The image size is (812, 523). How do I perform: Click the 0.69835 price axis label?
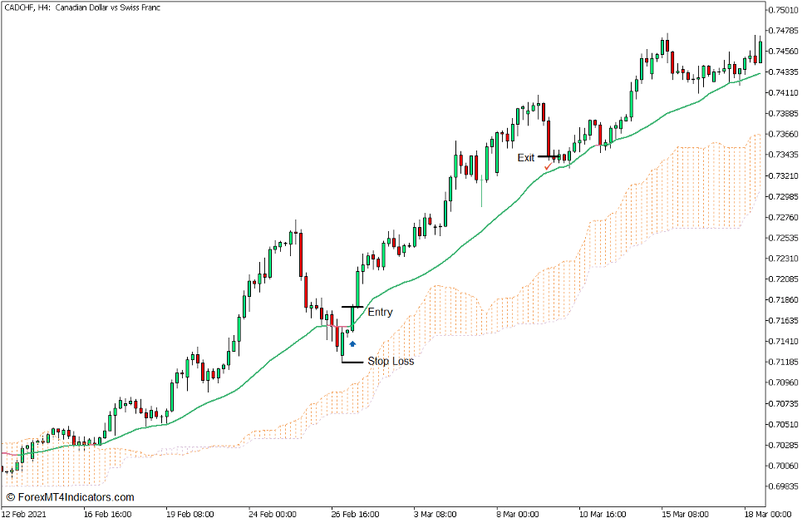click(x=784, y=486)
